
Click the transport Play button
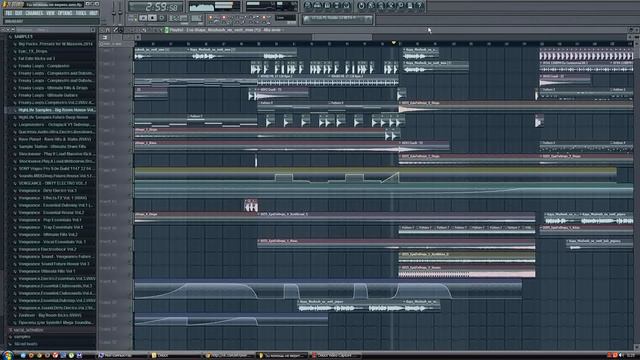143,18
